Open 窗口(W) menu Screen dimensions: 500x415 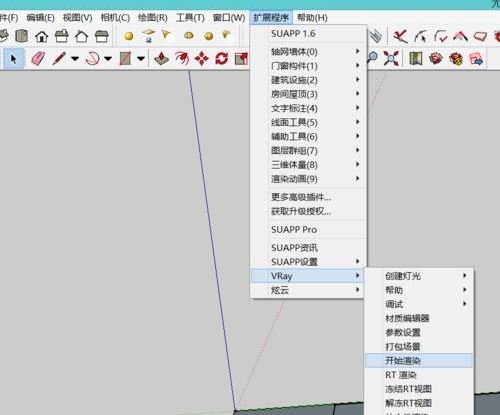[x=229, y=18]
